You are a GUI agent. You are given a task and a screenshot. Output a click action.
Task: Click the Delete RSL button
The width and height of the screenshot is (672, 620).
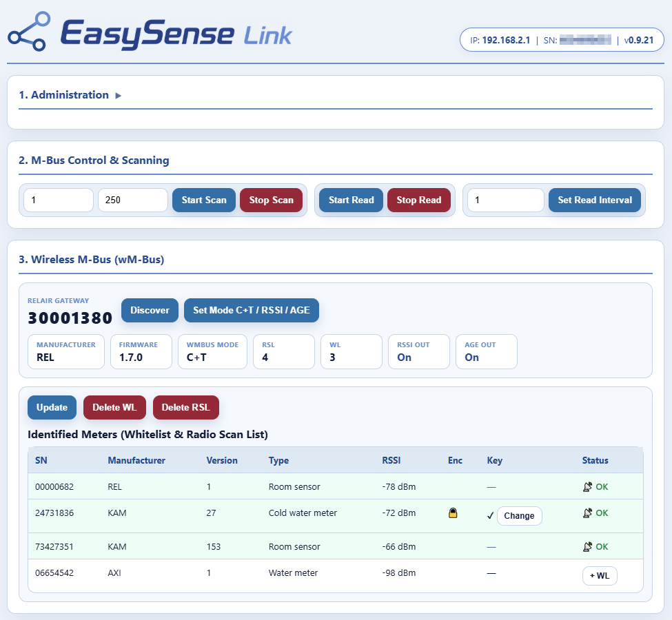pos(185,407)
